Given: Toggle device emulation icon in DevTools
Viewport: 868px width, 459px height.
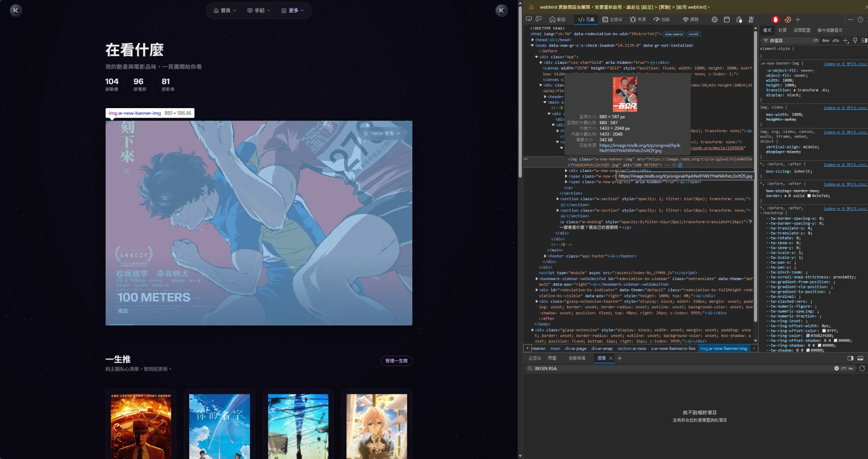Looking at the screenshot, I should point(539,19).
